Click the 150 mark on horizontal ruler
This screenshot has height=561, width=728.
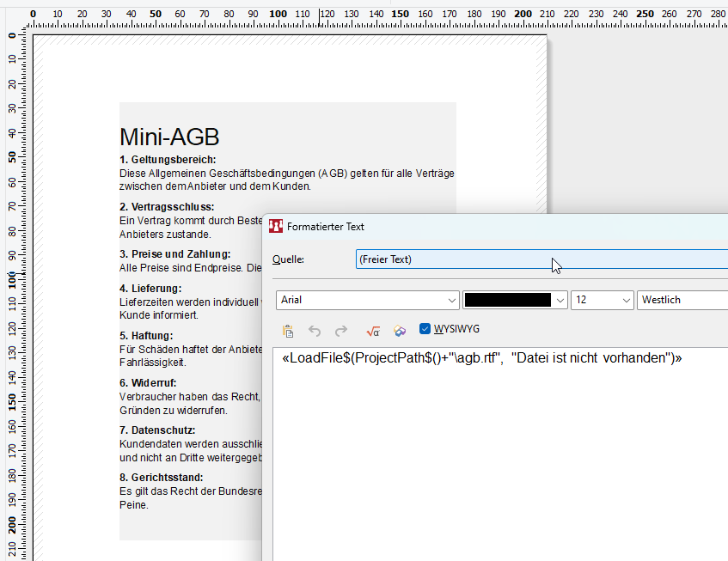click(400, 14)
